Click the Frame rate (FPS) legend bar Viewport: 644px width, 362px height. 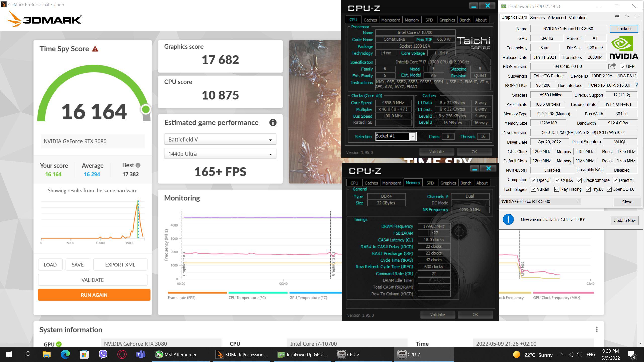click(x=197, y=293)
